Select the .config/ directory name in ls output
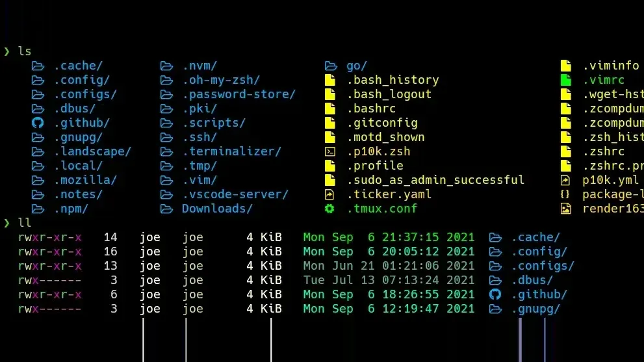644x362 pixels. tap(82, 80)
